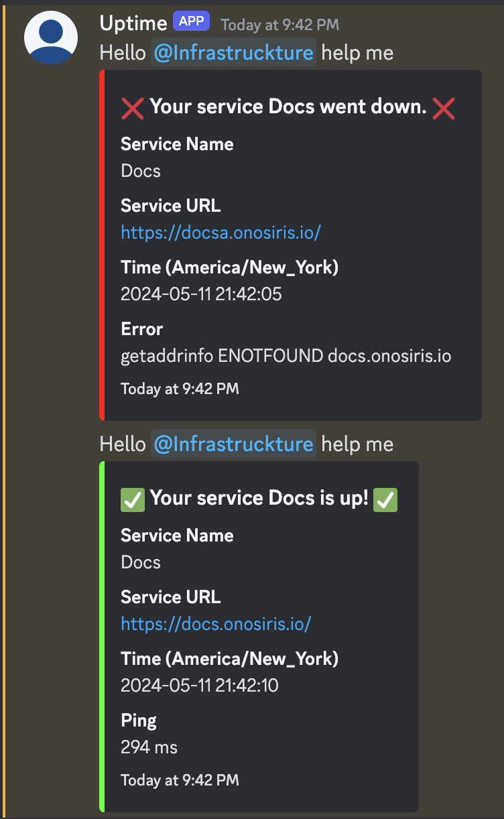This screenshot has height=819, width=504.
Task: Select the first @Infrastruckture mention
Action: tap(233, 51)
